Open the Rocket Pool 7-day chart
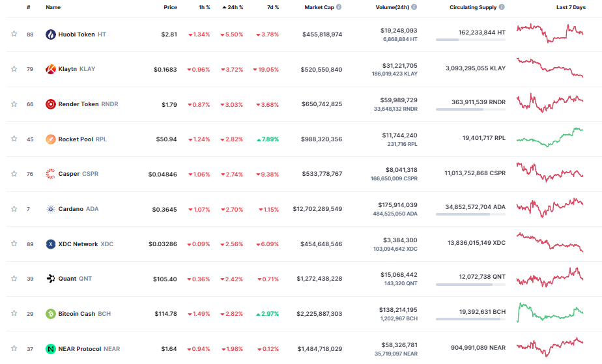Screen dimensions: 602x364 549,138
